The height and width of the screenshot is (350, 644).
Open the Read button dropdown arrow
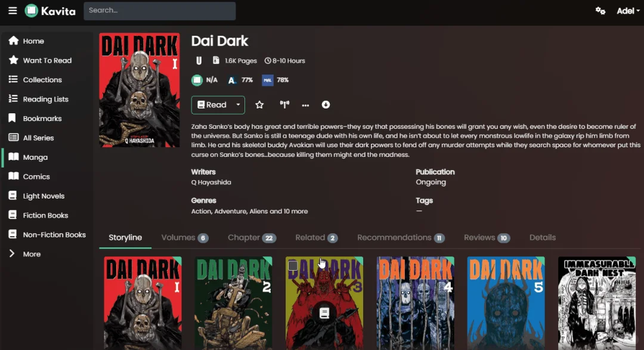[238, 105]
